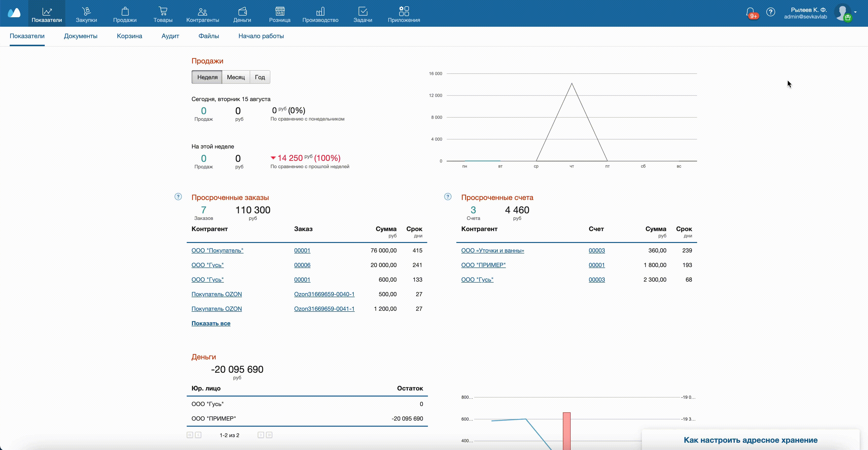Click the Показать все link

211,323
